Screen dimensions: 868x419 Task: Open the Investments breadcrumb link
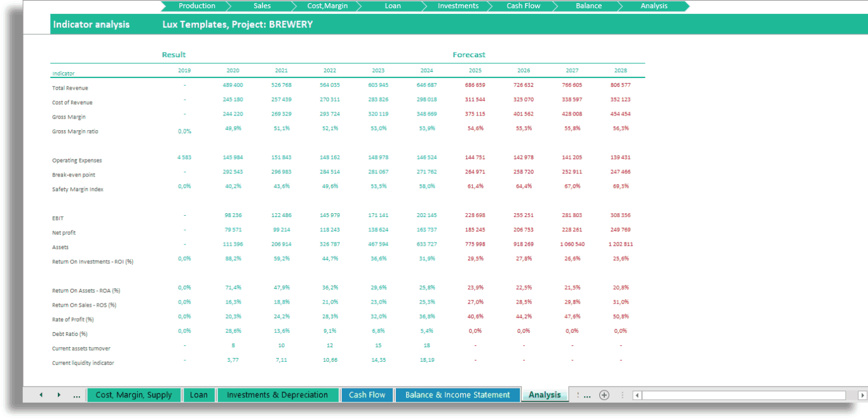pos(458,6)
